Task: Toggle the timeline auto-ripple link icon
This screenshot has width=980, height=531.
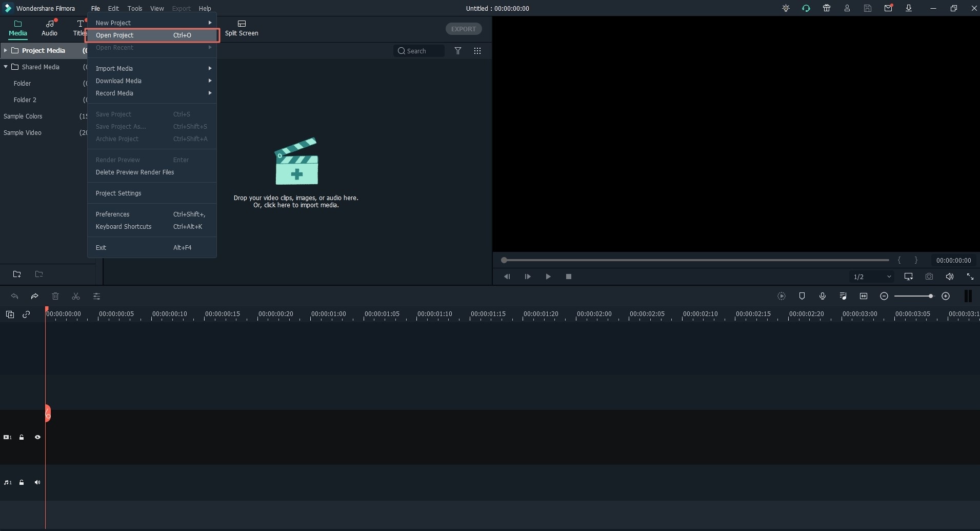Action: 26,314
